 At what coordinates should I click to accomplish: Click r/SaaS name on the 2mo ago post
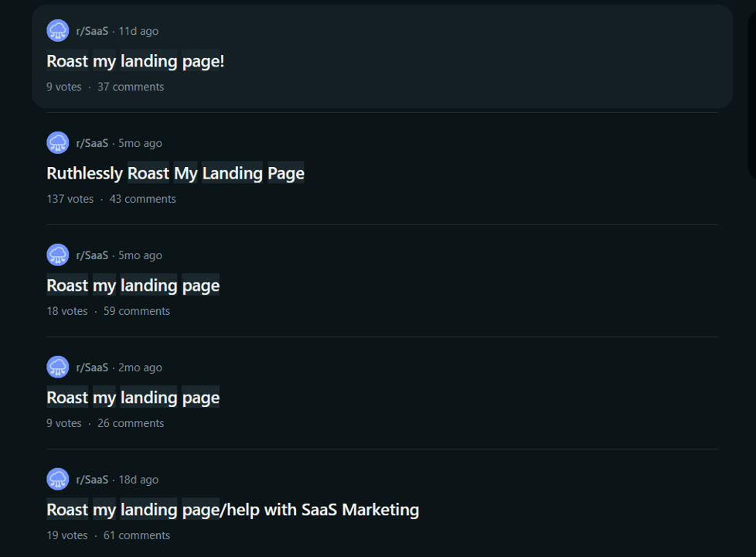[x=92, y=367]
